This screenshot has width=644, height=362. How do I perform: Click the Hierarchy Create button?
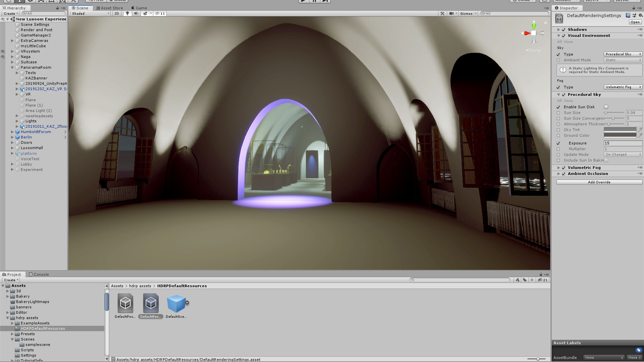pyautogui.click(x=11, y=13)
